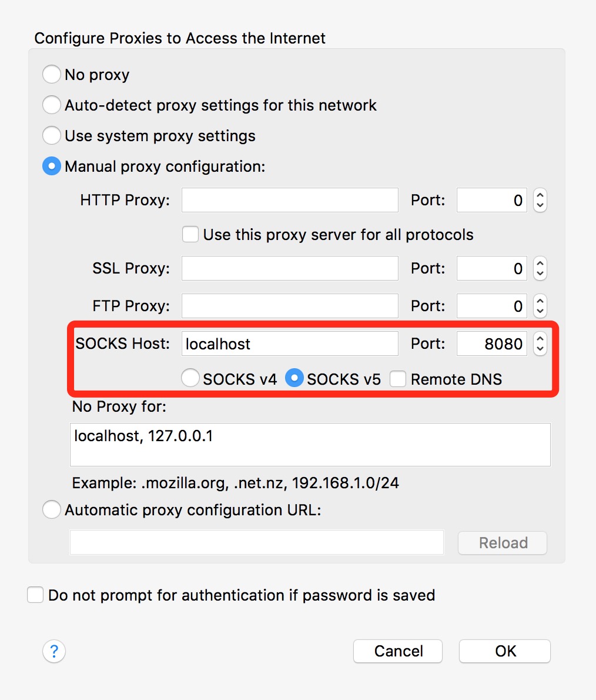Click the HTTP Proxy port stepper arrows
The image size is (596, 700).
[540, 200]
